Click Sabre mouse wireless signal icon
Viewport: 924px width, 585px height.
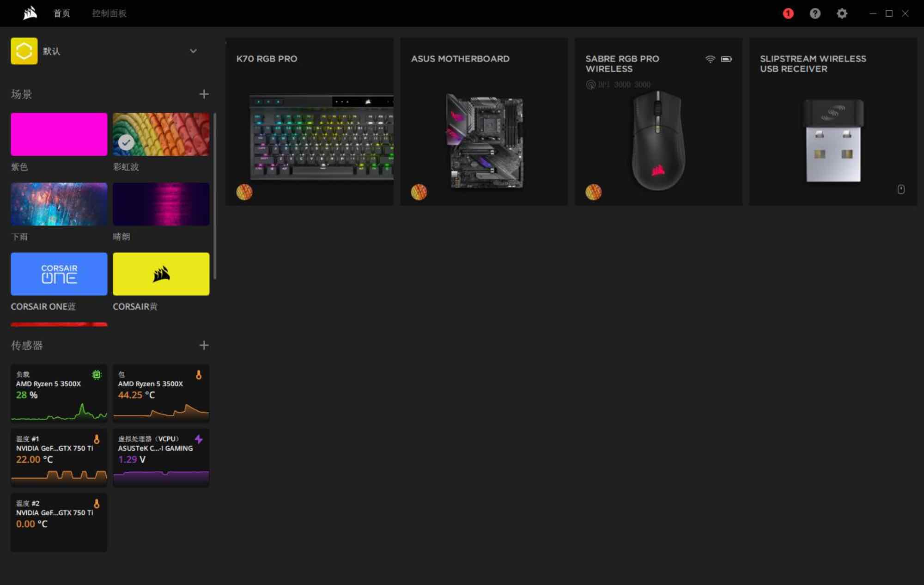pos(710,59)
